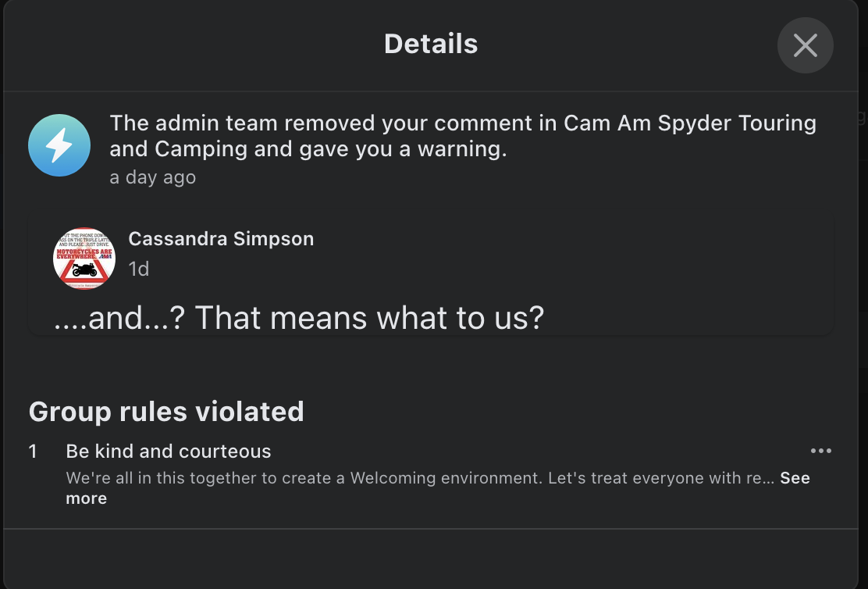Click the blue lightning bolt admin icon
This screenshot has width=868, height=589.
pyautogui.click(x=59, y=145)
